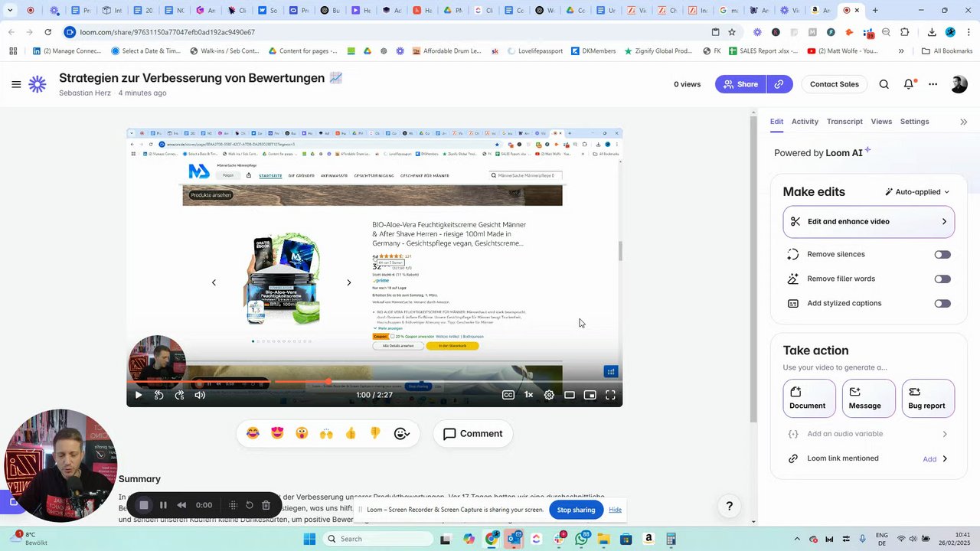Show more bookmarks with the overflow chevron
This screenshot has width=980, height=551.
[901, 51]
